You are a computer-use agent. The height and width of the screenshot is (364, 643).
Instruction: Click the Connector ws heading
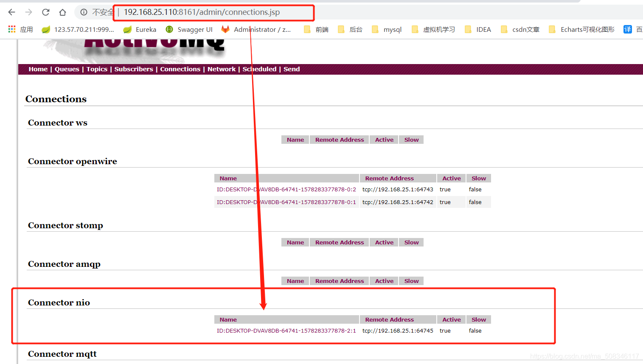click(x=58, y=123)
